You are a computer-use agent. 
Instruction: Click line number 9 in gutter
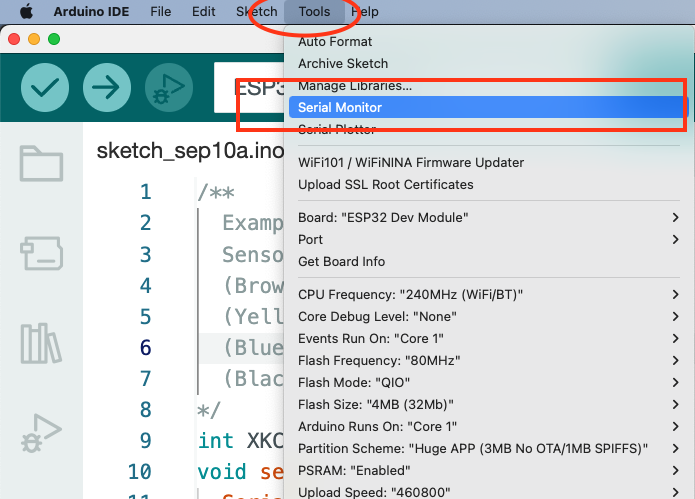145,441
